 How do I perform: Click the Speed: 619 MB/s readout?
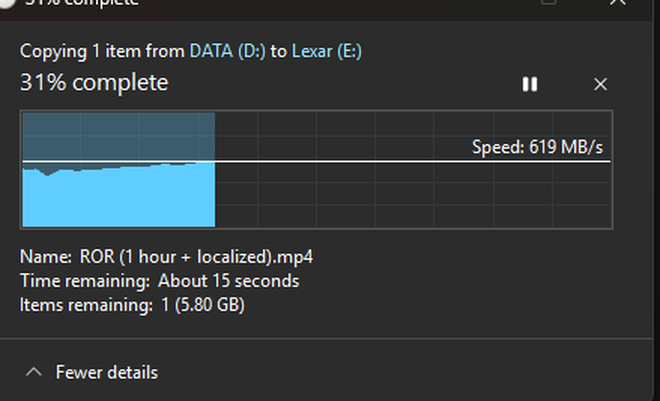point(537,147)
